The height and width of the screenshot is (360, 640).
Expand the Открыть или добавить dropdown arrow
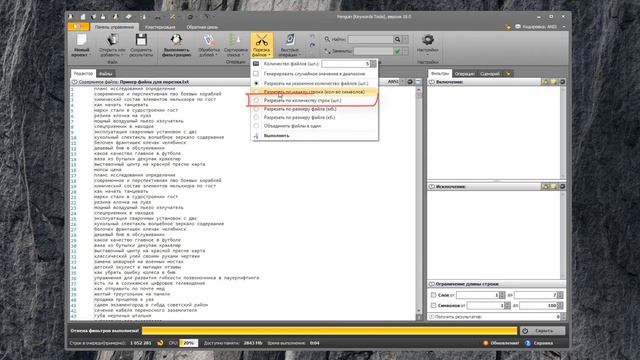click(122, 55)
